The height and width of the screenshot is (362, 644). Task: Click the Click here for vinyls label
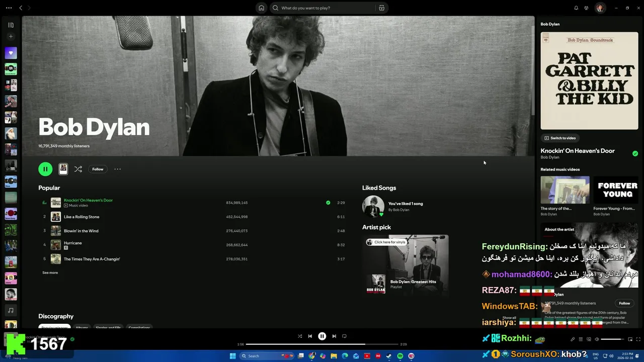[x=386, y=242]
